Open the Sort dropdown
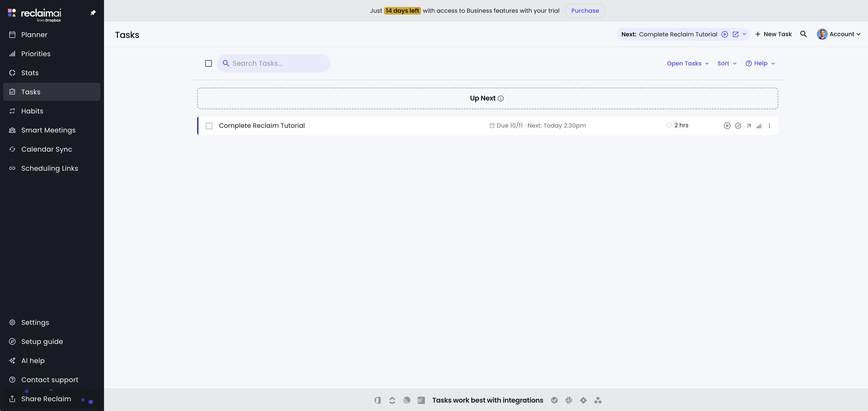Viewport: 868px width, 411px height. tap(727, 63)
